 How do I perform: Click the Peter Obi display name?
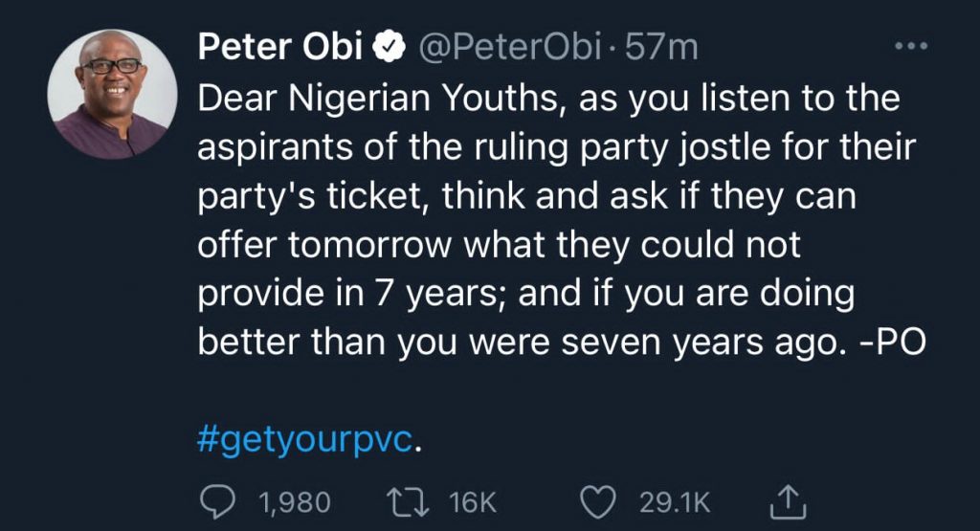[x=280, y=47]
